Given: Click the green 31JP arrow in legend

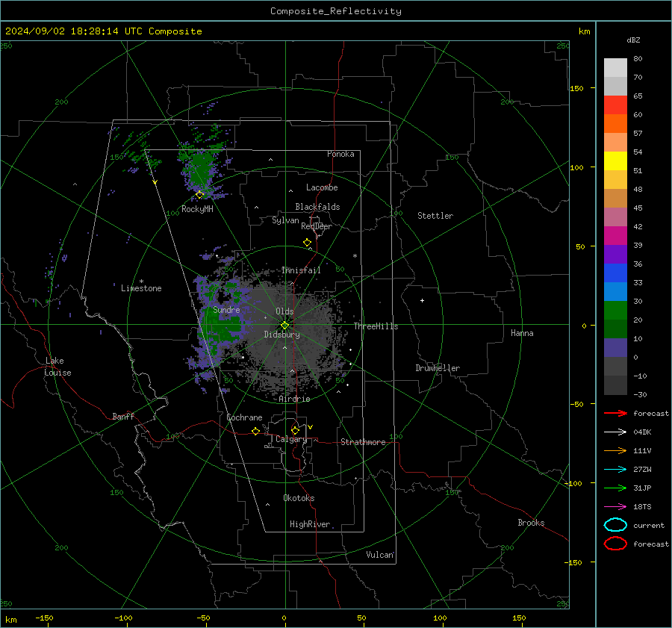Looking at the screenshot, I should pyautogui.click(x=615, y=488).
